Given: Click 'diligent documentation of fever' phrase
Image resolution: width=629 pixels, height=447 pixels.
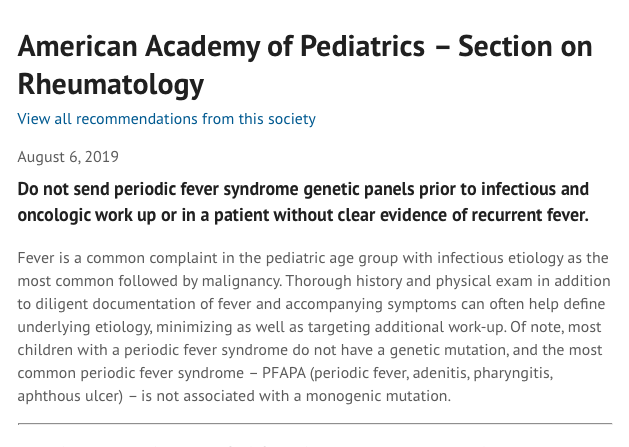Looking at the screenshot, I should pyautogui.click(x=144, y=304).
